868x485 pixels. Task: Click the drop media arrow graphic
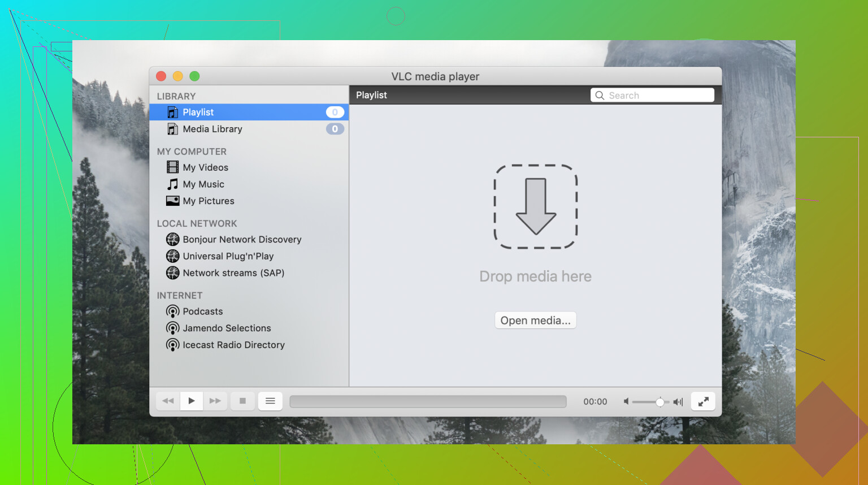click(x=536, y=207)
